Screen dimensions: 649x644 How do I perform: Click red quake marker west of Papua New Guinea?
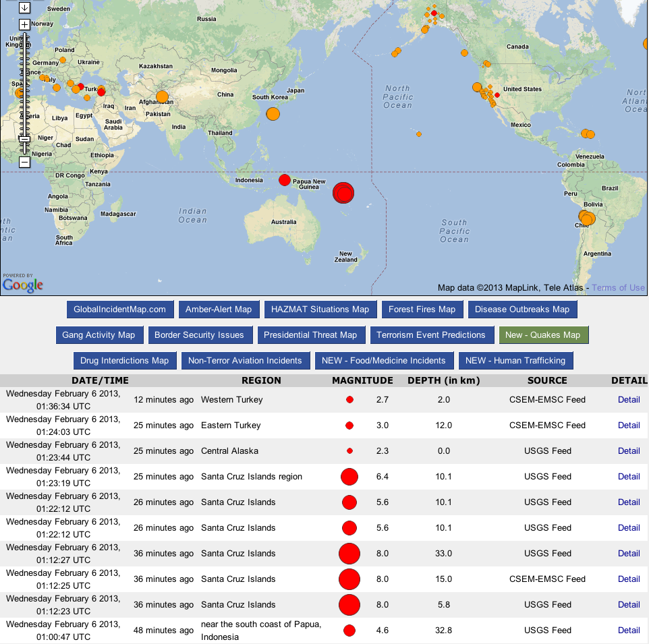(x=285, y=180)
